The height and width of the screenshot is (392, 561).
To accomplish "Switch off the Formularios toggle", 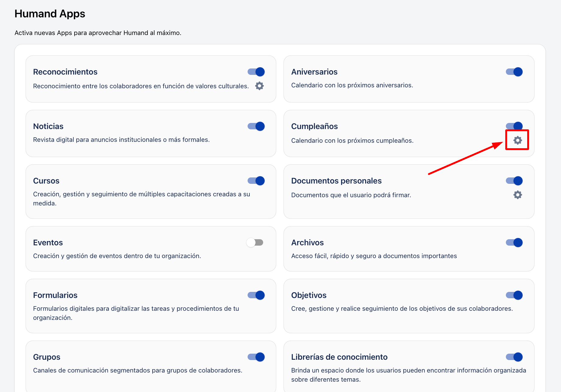I will tap(256, 295).
